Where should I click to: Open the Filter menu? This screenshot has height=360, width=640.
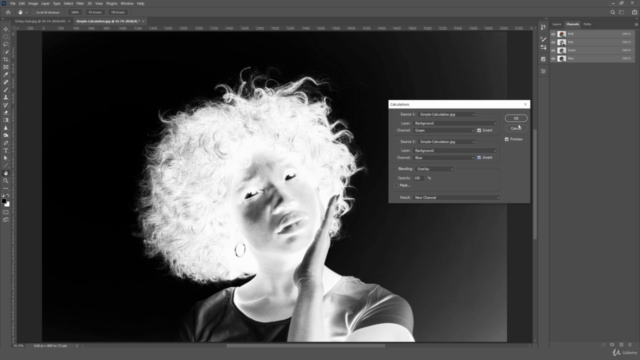[x=80, y=3]
